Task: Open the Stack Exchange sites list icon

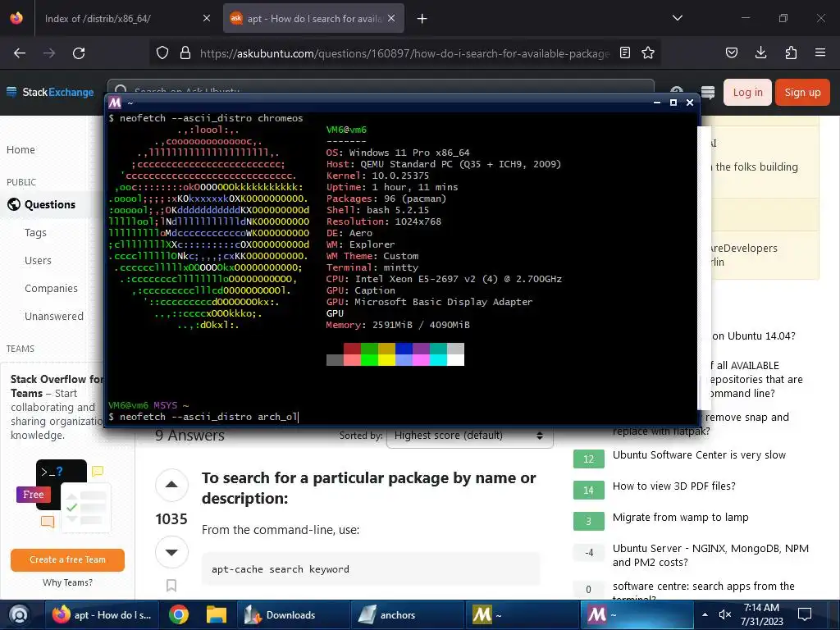Action: pyautogui.click(x=708, y=92)
